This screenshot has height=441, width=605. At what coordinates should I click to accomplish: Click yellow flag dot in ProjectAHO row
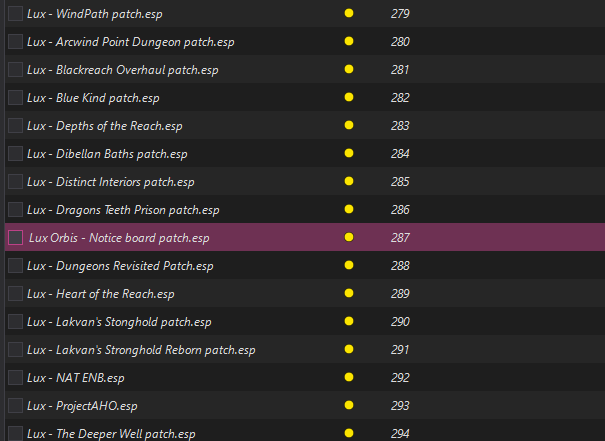[x=349, y=405]
